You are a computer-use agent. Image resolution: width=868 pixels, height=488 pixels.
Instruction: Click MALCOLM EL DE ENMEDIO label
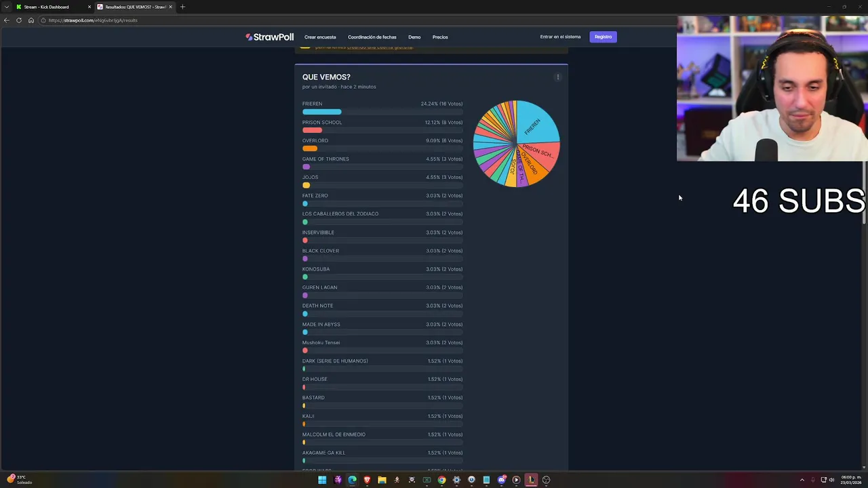pyautogui.click(x=334, y=434)
